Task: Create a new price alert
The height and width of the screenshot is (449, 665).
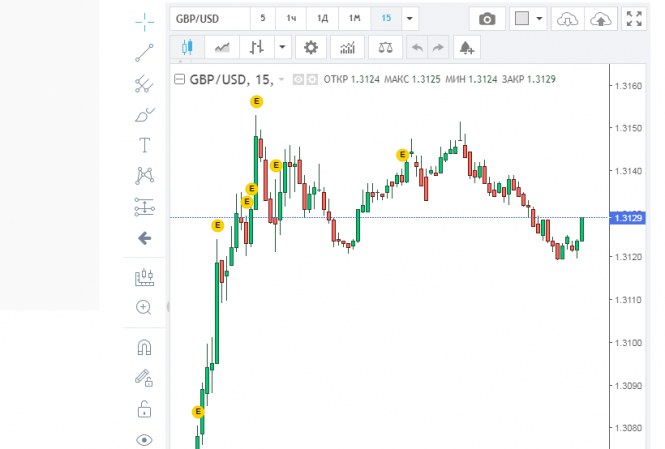Action: click(467, 47)
